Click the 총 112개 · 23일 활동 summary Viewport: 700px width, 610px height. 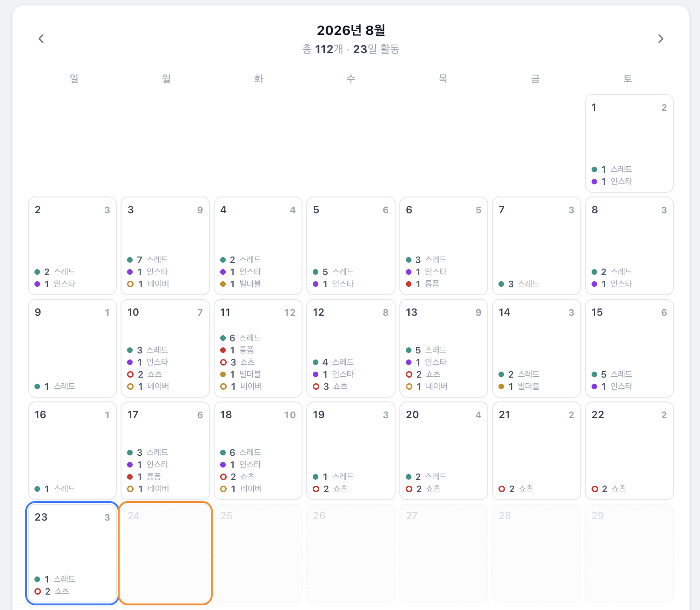pyautogui.click(x=351, y=49)
